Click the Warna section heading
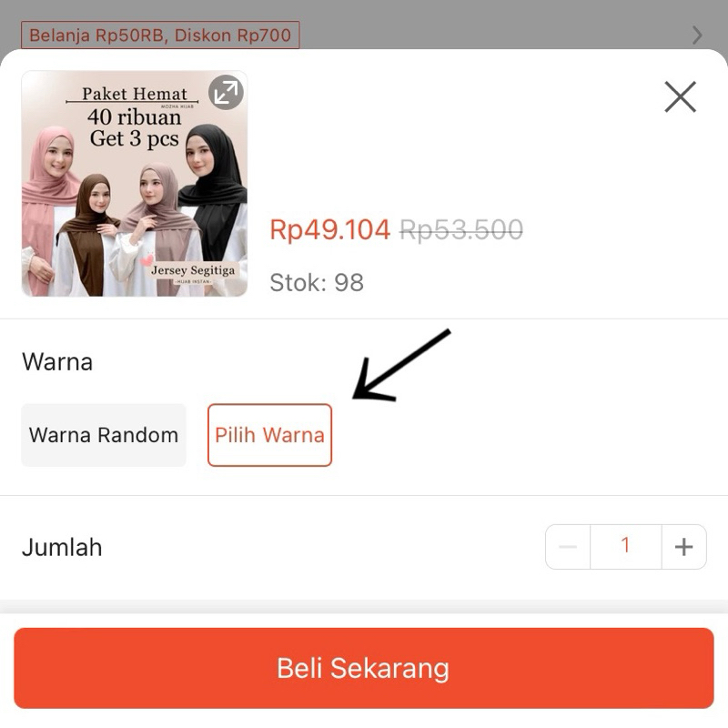The height and width of the screenshot is (728, 728). [x=57, y=361]
